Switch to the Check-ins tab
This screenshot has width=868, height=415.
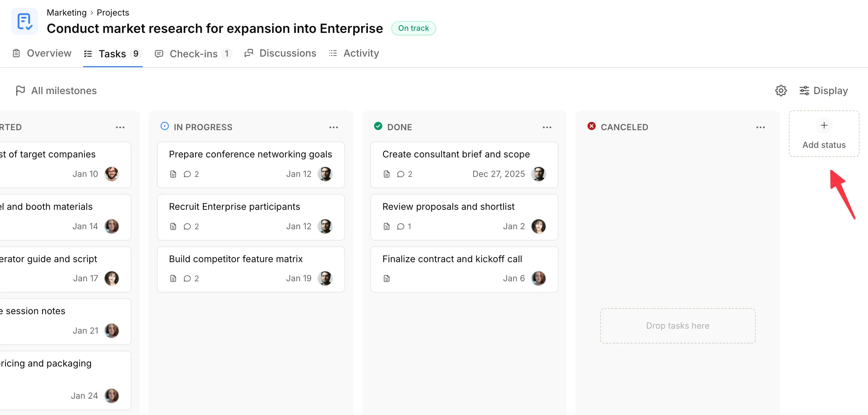coord(193,54)
